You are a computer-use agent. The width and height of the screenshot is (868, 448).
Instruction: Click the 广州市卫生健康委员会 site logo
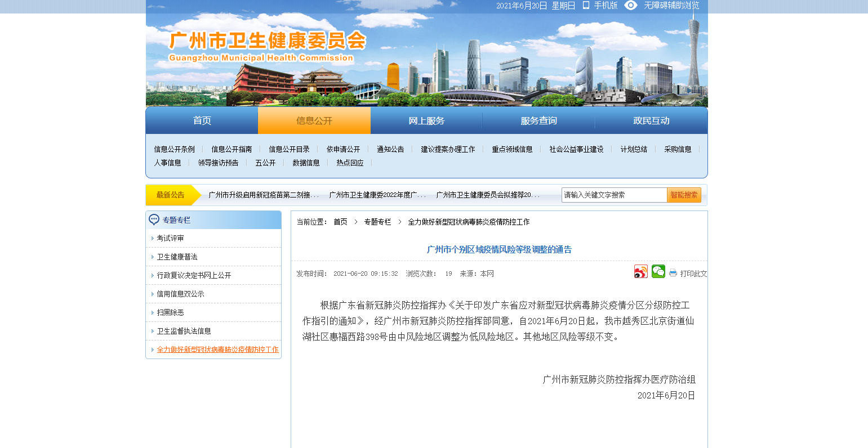(x=267, y=46)
